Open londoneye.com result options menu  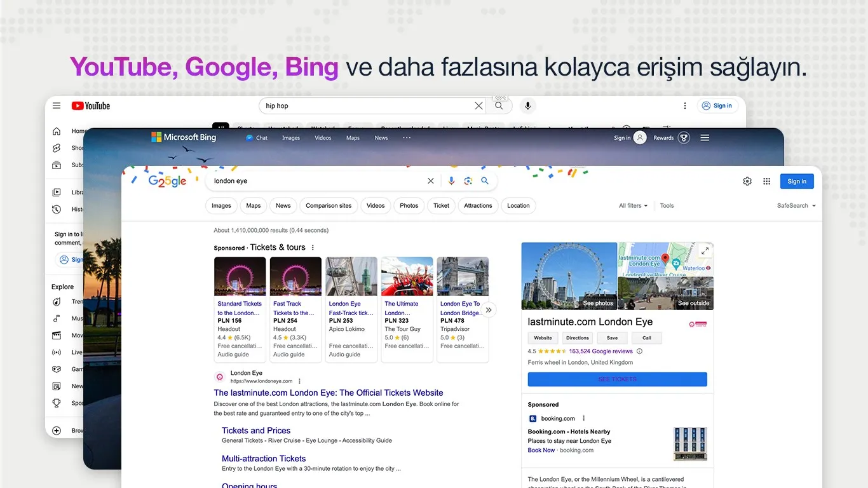[299, 381]
